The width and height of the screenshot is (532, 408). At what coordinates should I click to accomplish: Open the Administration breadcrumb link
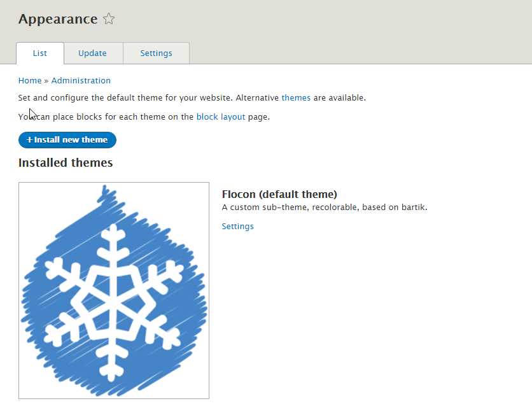81,80
